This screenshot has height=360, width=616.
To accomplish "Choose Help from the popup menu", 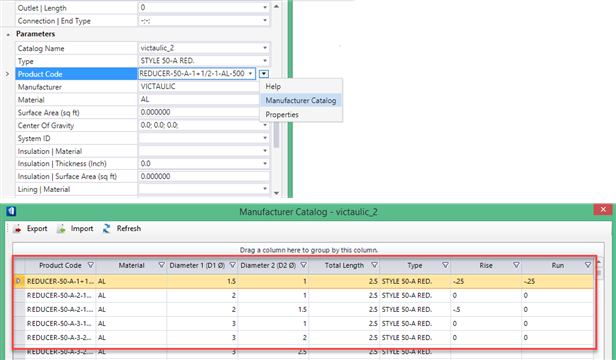I will (301, 86).
